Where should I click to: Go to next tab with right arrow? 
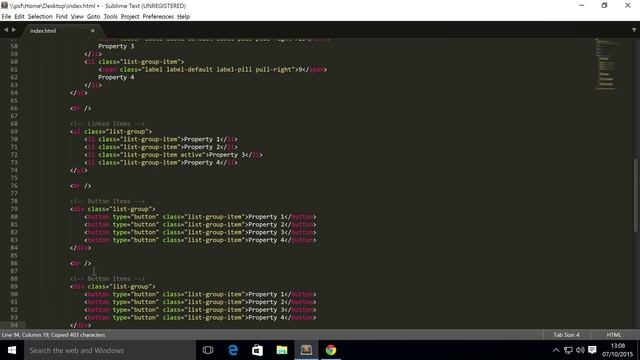(14, 30)
